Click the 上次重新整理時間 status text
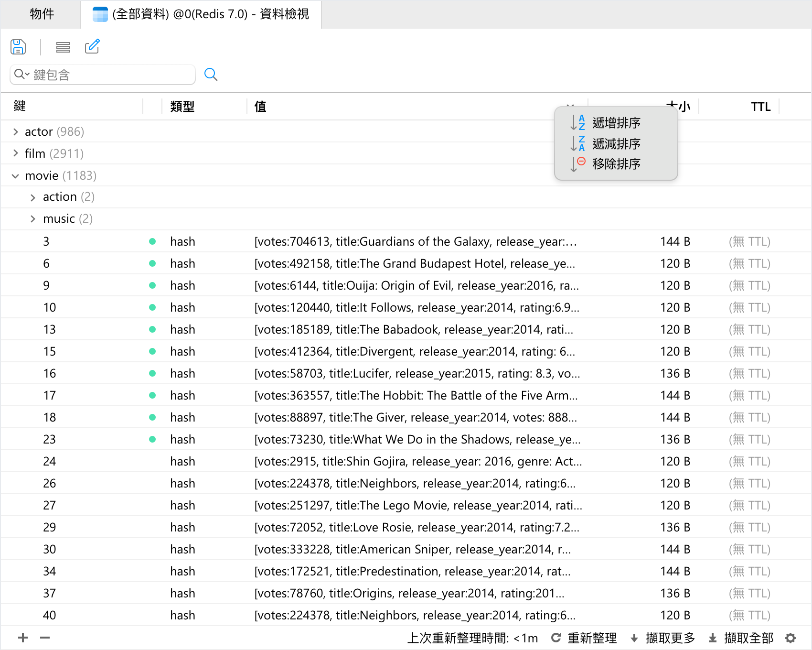Screen dimensions: 812x650 point(472,638)
